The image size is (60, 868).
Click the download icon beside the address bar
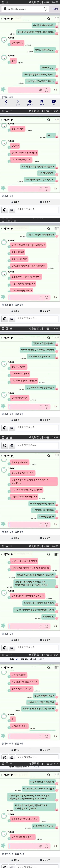(x=7, y=2)
